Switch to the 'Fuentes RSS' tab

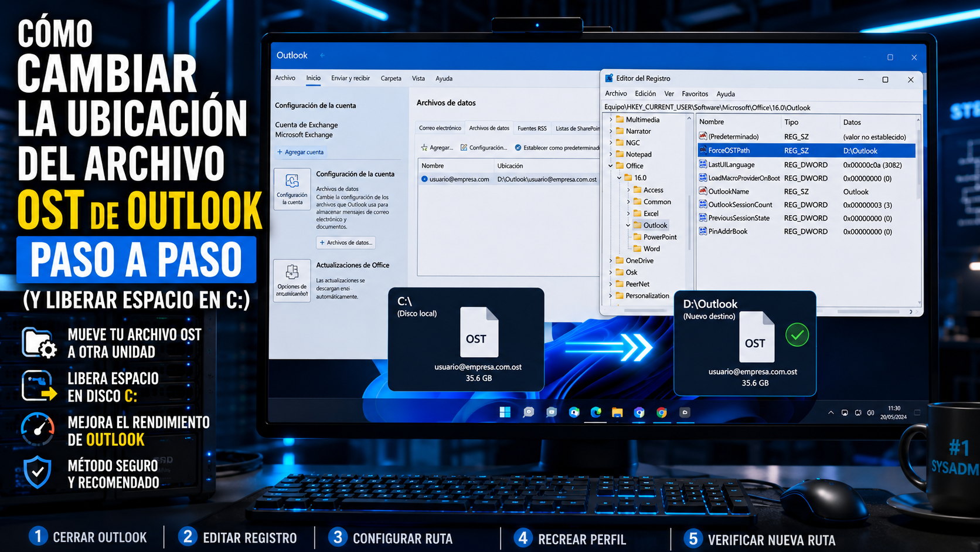pos(532,128)
